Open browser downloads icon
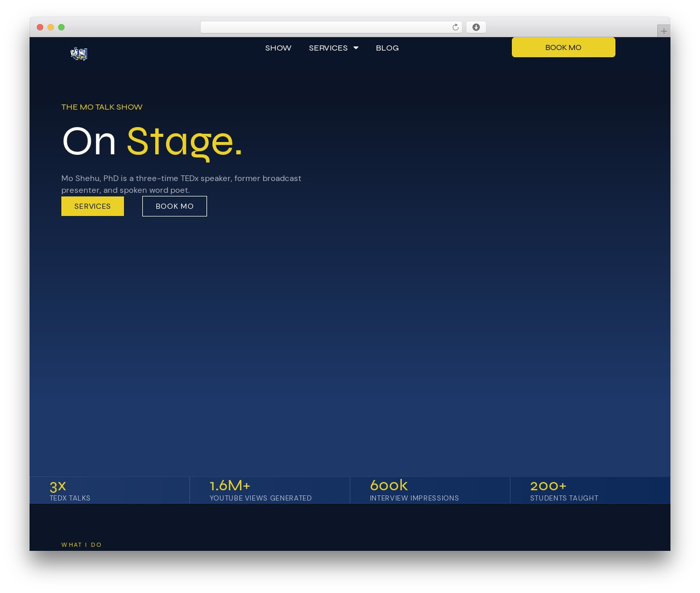 point(476,27)
